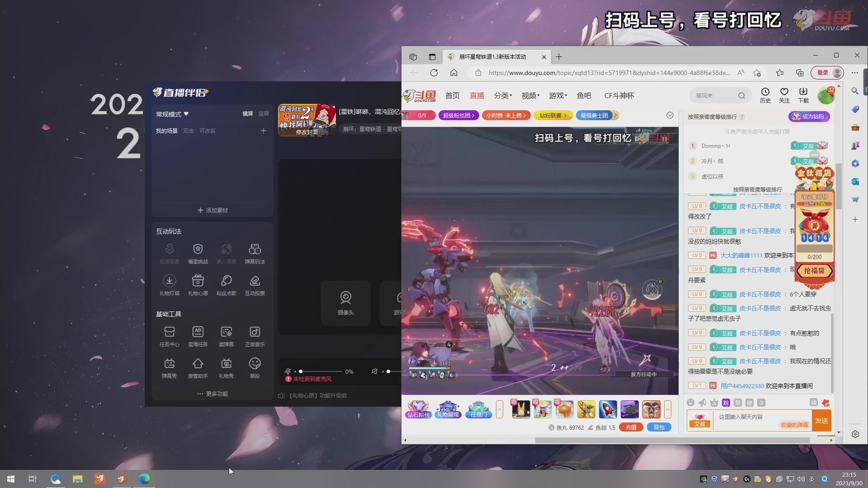This screenshot has height=488, width=868.
Task: Open the 星海任务 tool
Action: (198, 336)
